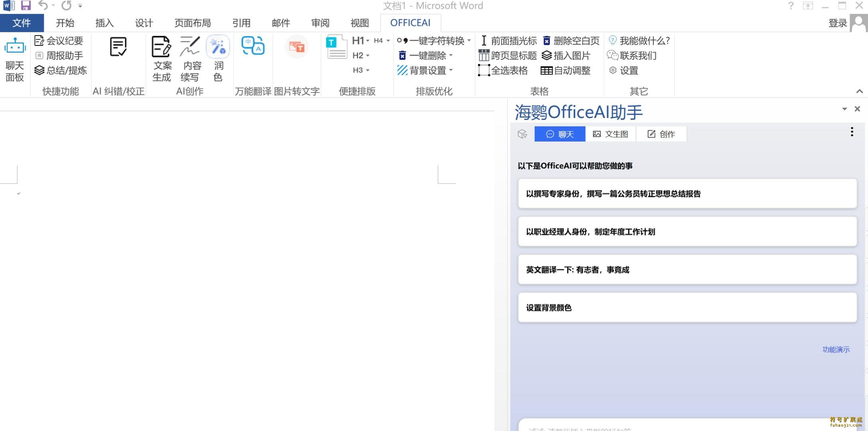Open the 背景设置 dropdown
The height and width of the screenshot is (431, 868).
[x=451, y=70]
